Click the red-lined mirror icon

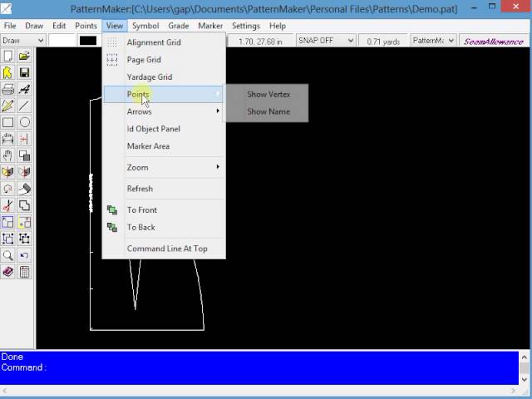(x=24, y=172)
